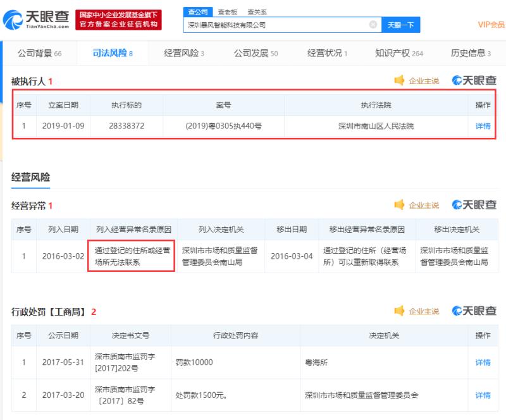The width and height of the screenshot is (506, 420).
Task: Switch to 公司发展 tab
Action: (x=256, y=53)
